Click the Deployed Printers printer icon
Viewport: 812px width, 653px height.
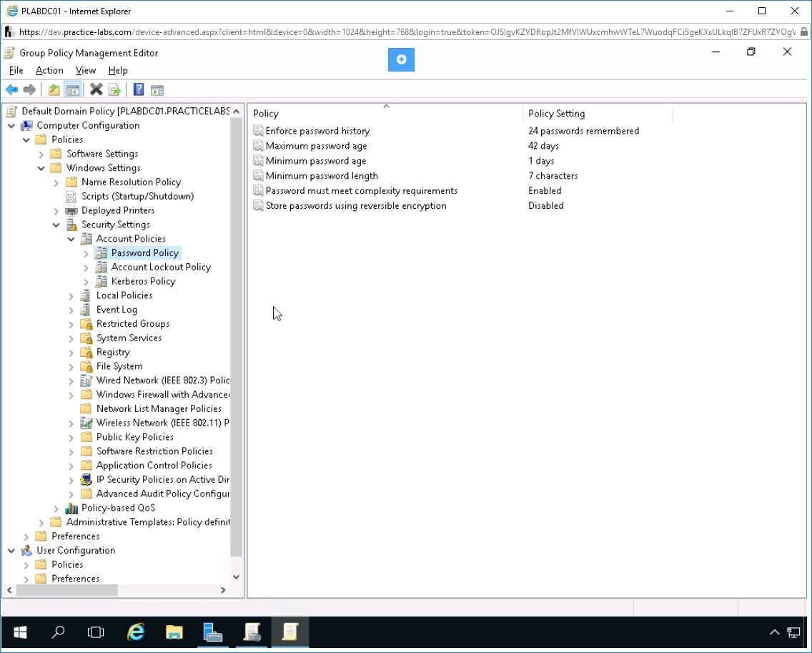click(x=71, y=210)
